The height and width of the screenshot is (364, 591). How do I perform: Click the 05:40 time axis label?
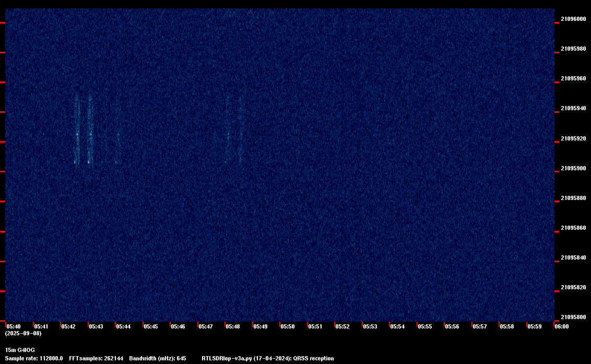click(14, 326)
